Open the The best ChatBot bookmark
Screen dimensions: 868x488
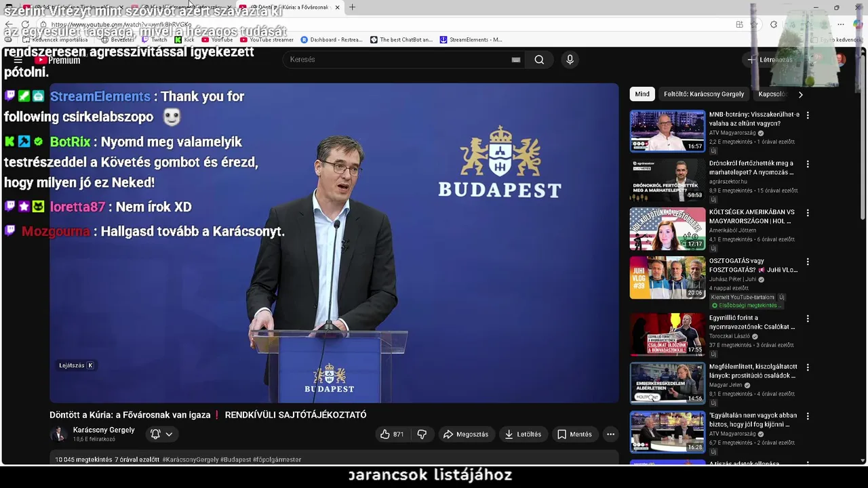point(401,40)
